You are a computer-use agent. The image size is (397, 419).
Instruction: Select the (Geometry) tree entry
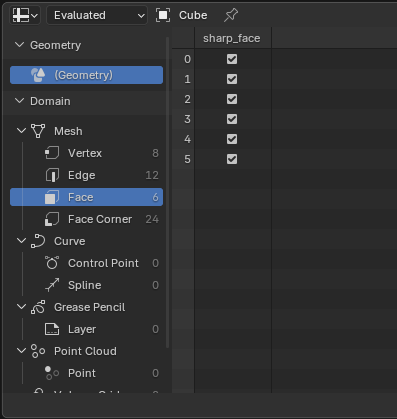(x=86, y=75)
